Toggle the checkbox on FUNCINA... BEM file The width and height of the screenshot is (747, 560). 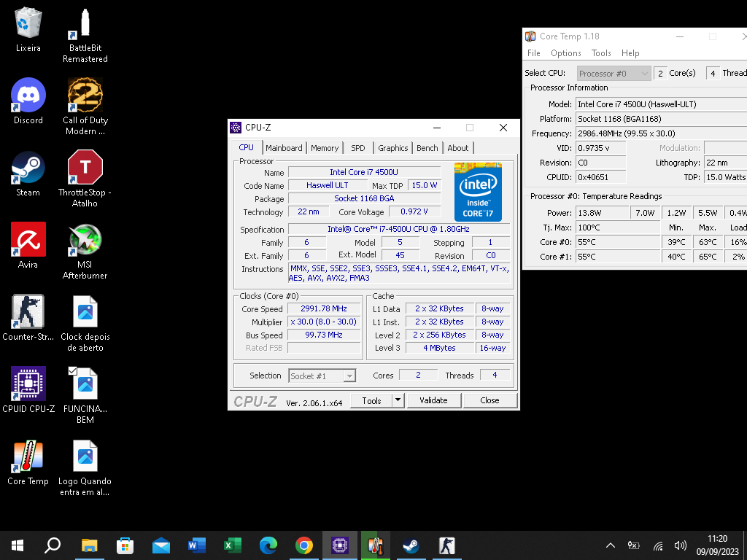pos(72,370)
